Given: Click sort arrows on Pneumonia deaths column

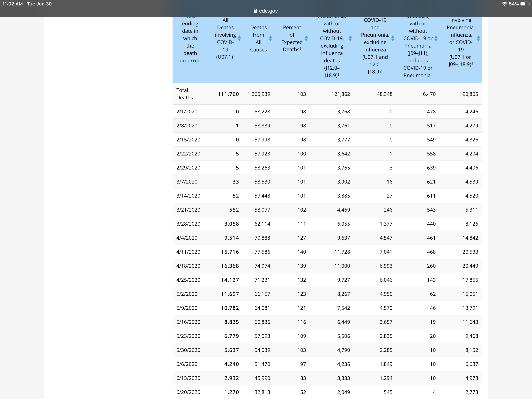Looking at the screenshot, I should (350, 39).
